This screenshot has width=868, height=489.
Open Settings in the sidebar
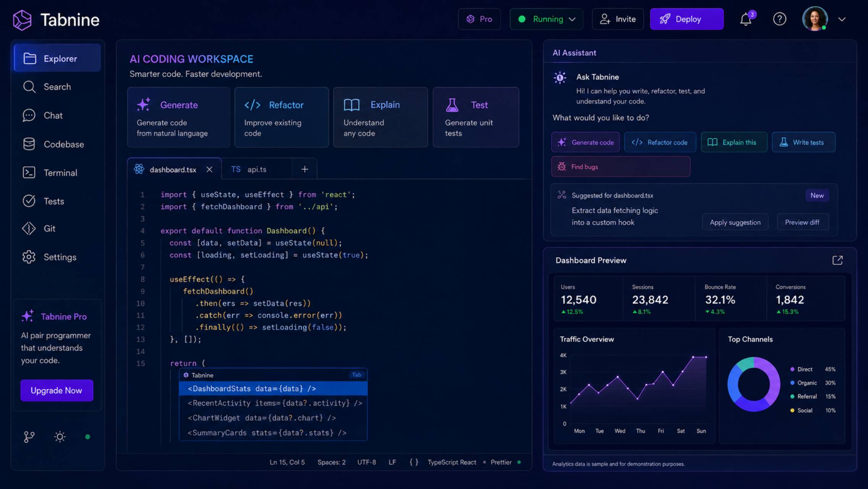(57, 257)
